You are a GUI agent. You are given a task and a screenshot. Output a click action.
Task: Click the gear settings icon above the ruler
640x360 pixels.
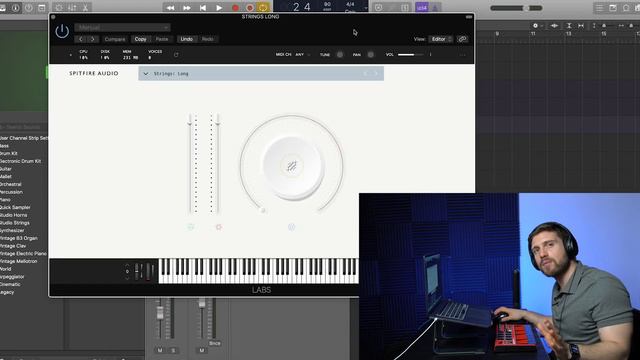click(536, 26)
